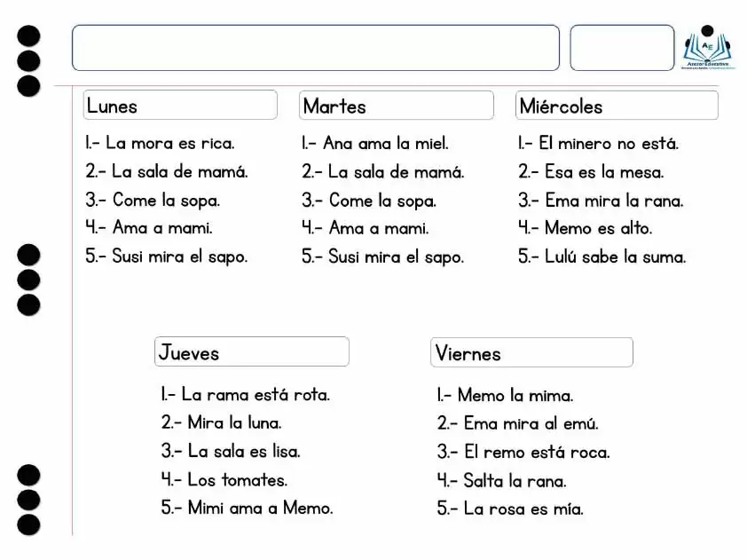Click the small empty box beside the logo

(x=622, y=48)
